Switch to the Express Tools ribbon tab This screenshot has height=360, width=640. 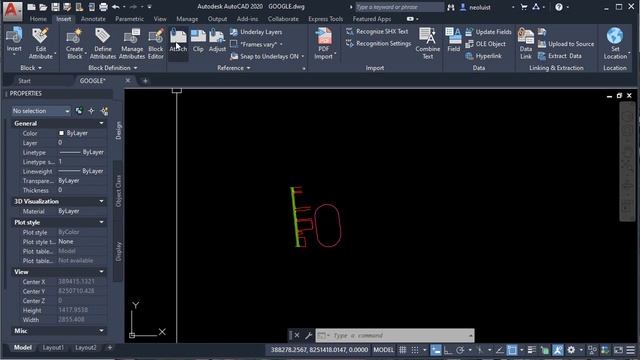326,19
